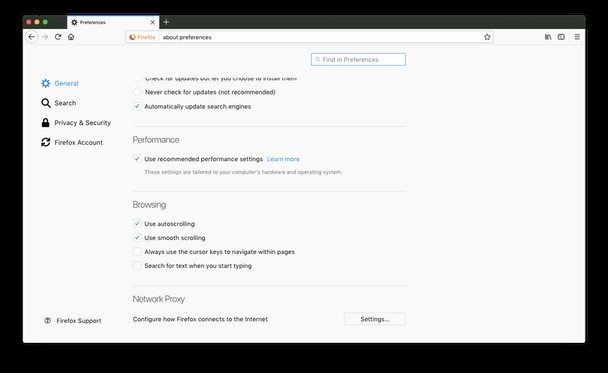Toggle Use autoscrolling checkbox
This screenshot has width=608, height=373.
(x=137, y=224)
